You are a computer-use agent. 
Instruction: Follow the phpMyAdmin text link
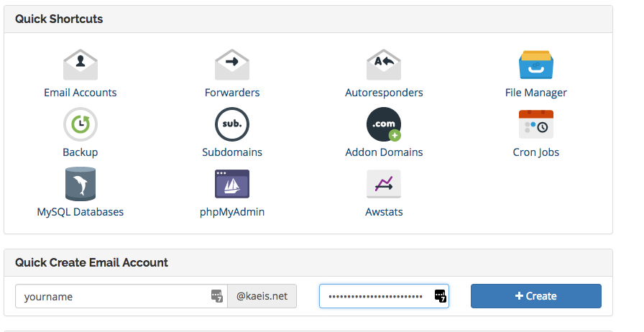[231, 212]
